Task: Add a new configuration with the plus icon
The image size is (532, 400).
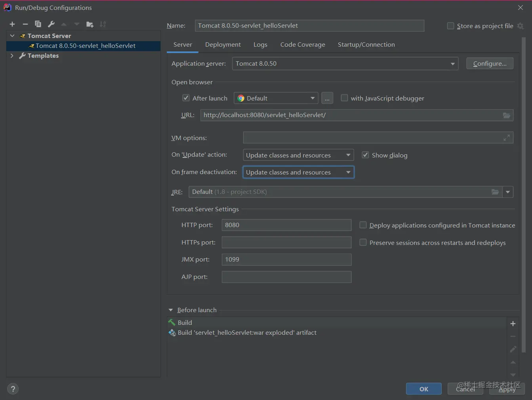Action: [12, 24]
